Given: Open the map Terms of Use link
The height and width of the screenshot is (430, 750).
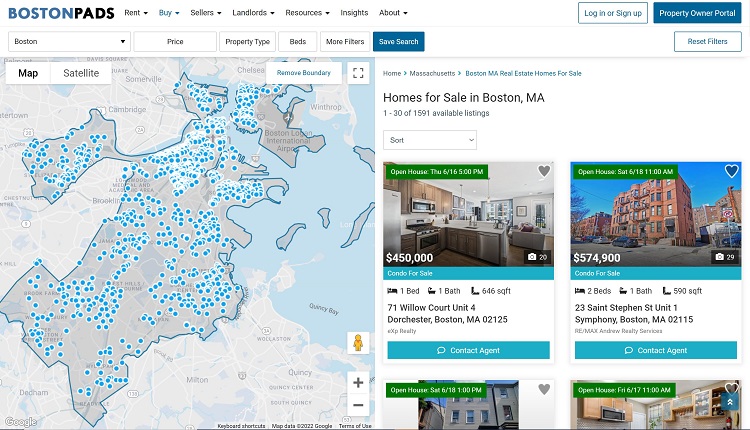Looking at the screenshot, I should [x=355, y=426].
